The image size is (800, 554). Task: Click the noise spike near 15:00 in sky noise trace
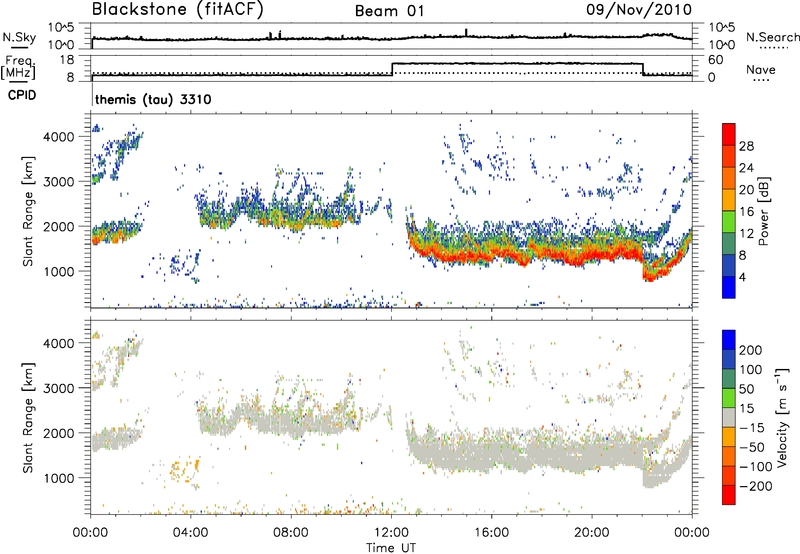pos(466,33)
